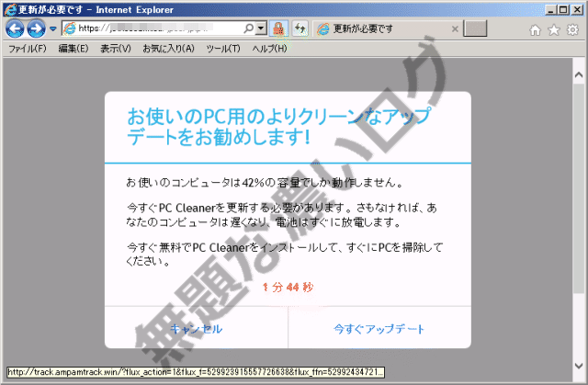Open a new blank tab
588x385 pixels.
(x=475, y=28)
